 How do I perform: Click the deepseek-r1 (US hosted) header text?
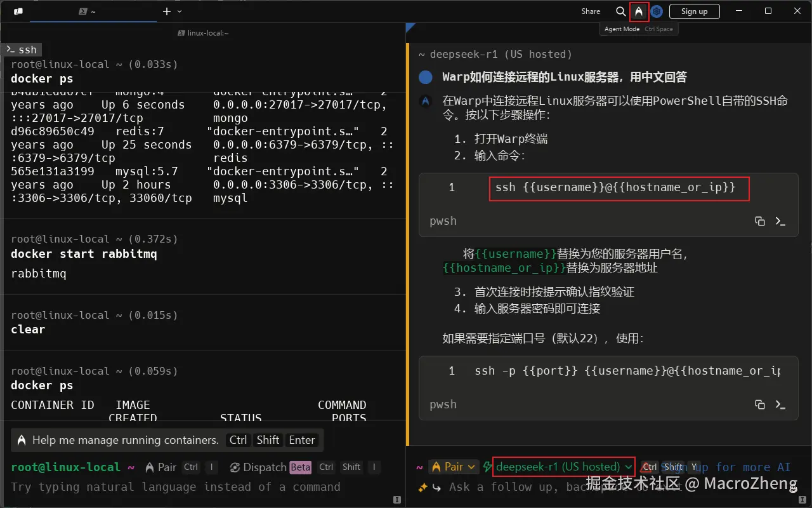point(501,54)
